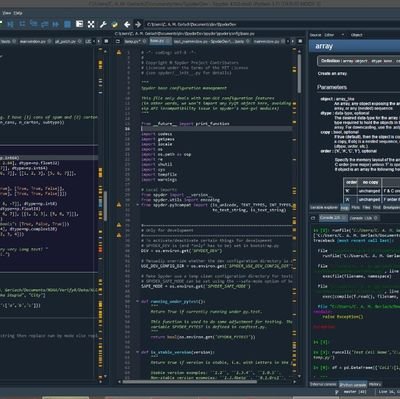Collapse the is_stable_version function fold arrow
Screen dimensions: 400x399
tap(137, 352)
